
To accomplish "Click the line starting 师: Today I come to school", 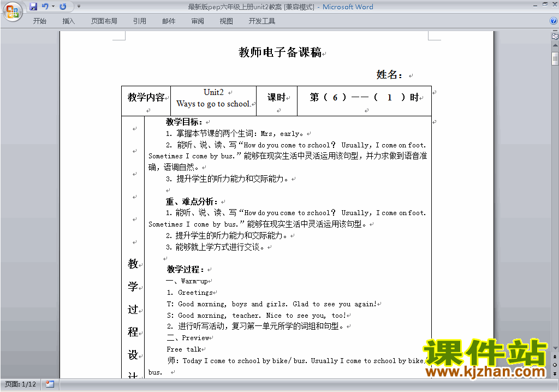I will click(x=296, y=361).
